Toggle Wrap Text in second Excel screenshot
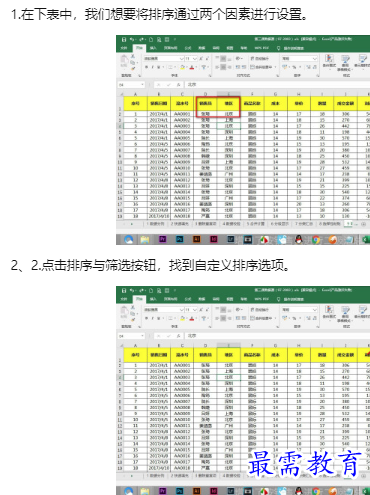This screenshot has height=495, width=370. 259,310
